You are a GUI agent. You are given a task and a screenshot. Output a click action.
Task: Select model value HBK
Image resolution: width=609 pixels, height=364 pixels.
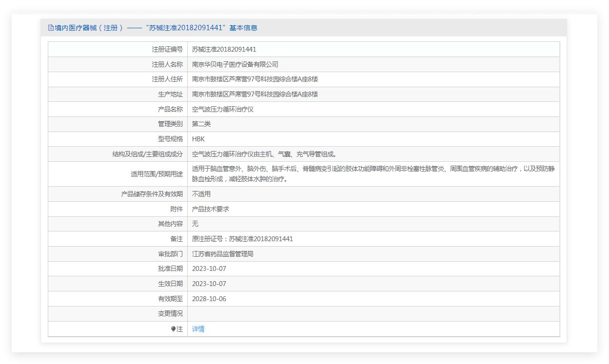(198, 139)
